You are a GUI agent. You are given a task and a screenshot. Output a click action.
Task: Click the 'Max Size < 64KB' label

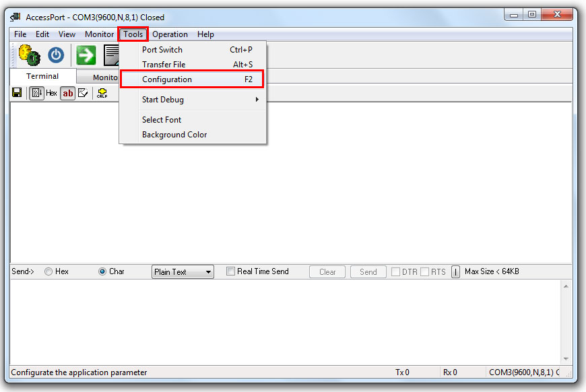492,271
